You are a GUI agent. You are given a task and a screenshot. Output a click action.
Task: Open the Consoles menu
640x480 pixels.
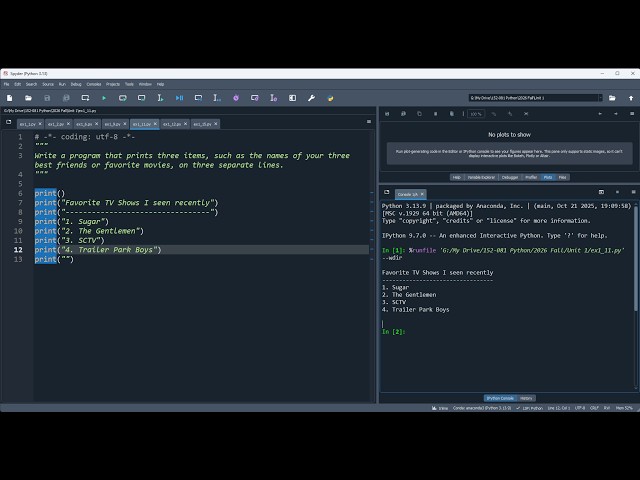pyautogui.click(x=93, y=84)
